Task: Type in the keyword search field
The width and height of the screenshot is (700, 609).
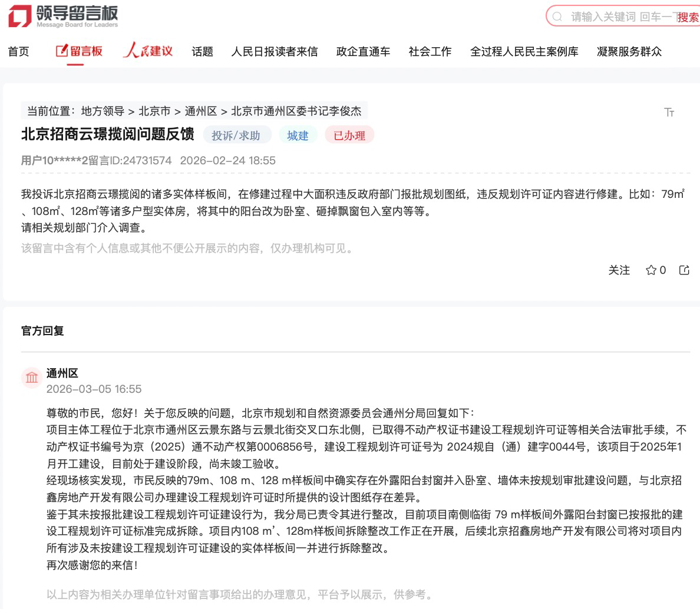Action: coord(619,16)
